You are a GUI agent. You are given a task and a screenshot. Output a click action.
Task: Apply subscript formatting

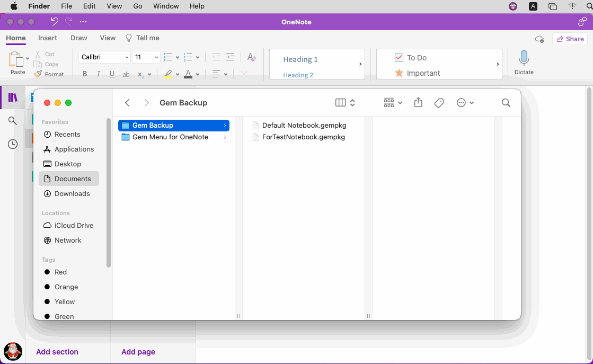(140, 75)
